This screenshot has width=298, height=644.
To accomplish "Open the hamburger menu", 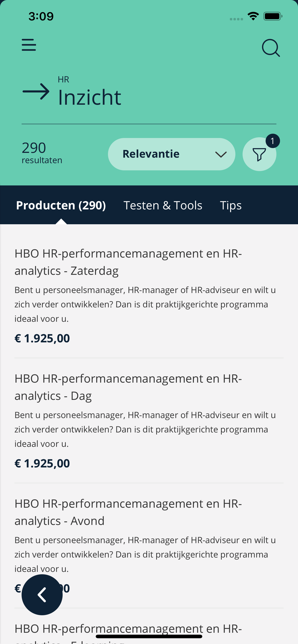I will (29, 45).
